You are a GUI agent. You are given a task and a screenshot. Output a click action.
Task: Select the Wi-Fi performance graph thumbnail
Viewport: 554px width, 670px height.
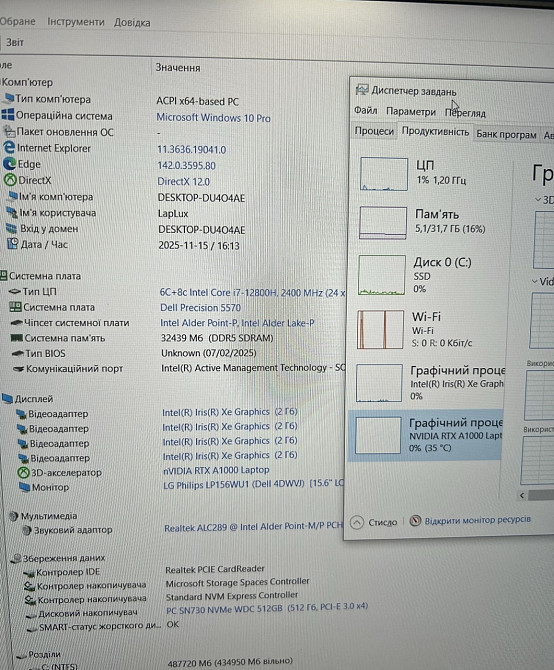point(381,329)
